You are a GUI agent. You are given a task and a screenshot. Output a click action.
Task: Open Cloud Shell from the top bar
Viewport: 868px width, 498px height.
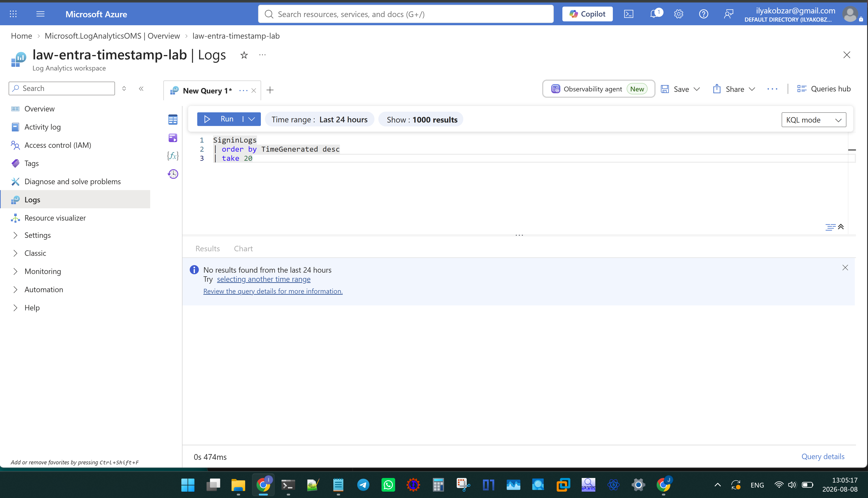point(629,14)
